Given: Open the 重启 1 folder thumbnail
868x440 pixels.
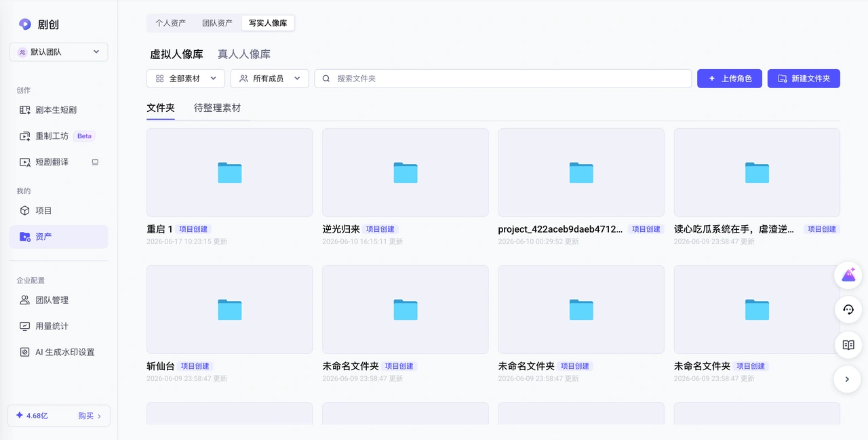Looking at the screenshot, I should tap(229, 172).
